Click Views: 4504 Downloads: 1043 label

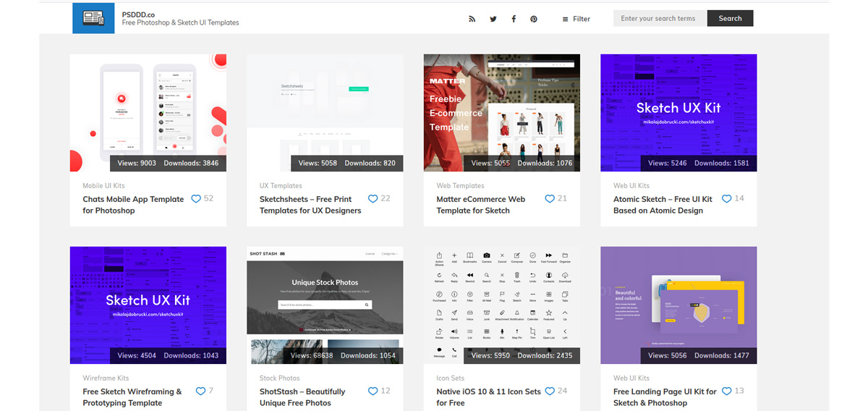tap(168, 355)
